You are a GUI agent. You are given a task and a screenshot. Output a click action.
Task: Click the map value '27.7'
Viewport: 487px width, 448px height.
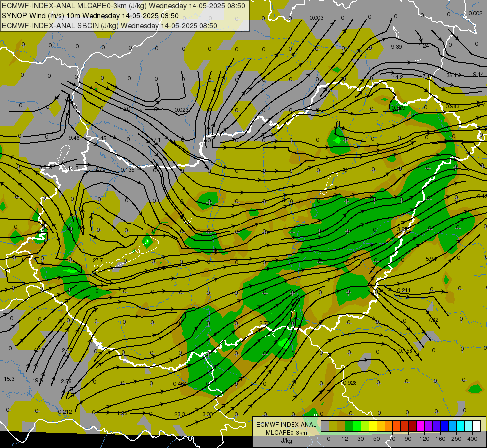tap(98, 260)
